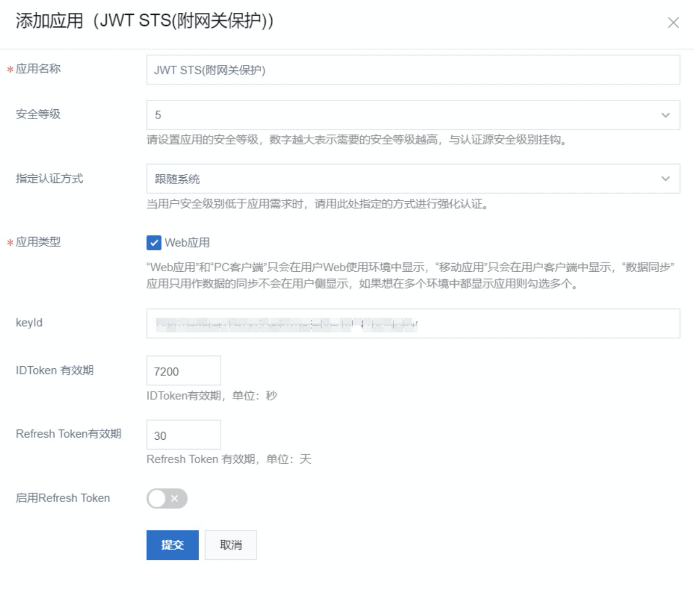The height and width of the screenshot is (616, 694).
Task: Uncheck the Web应用 checkbox
Action: pyautogui.click(x=154, y=243)
